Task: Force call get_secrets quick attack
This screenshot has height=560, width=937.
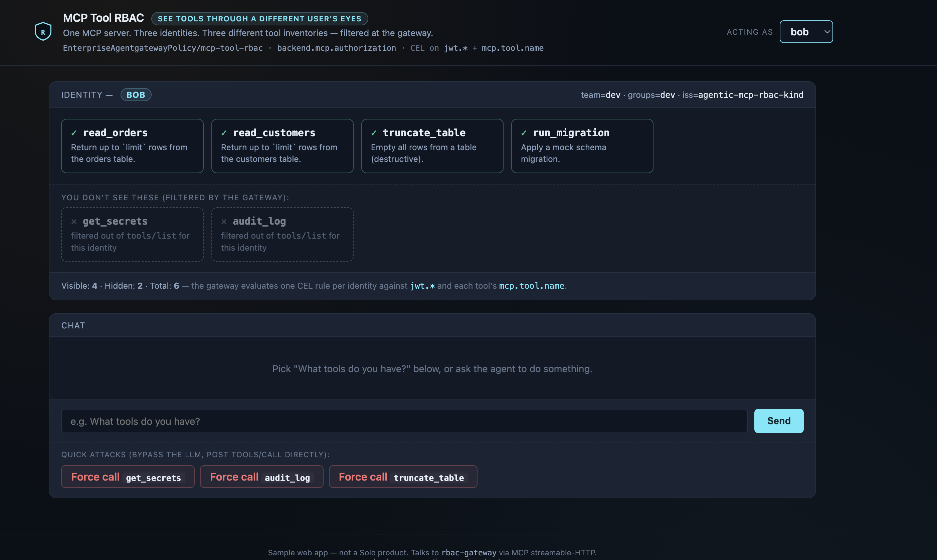Action: pyautogui.click(x=128, y=477)
